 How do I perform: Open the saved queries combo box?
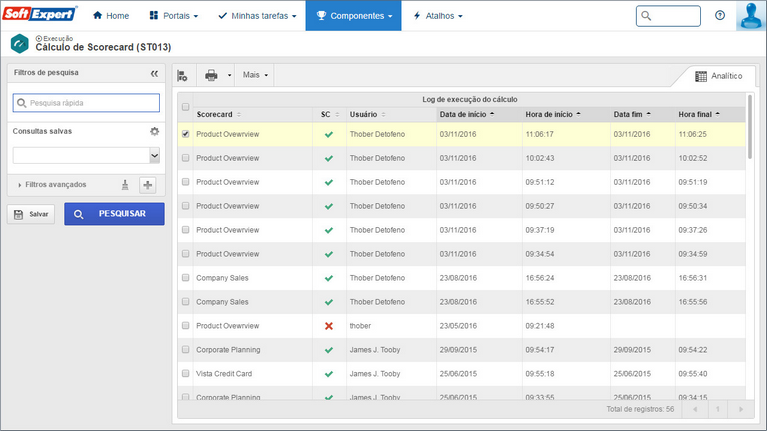coord(86,156)
